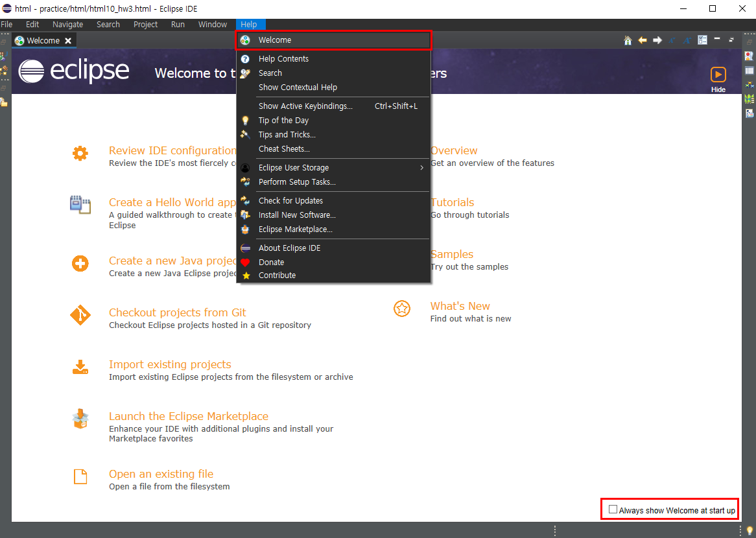Magnify font with larger A icon
Screen dimensions: 756x538
point(687,40)
